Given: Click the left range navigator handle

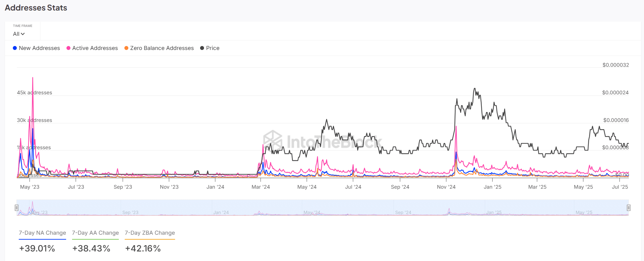Looking at the screenshot, I should [x=16, y=208].
